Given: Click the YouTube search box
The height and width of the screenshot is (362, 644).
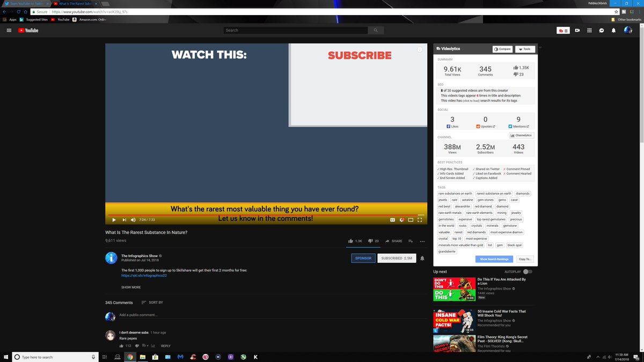Looking at the screenshot, I should pos(296,31).
